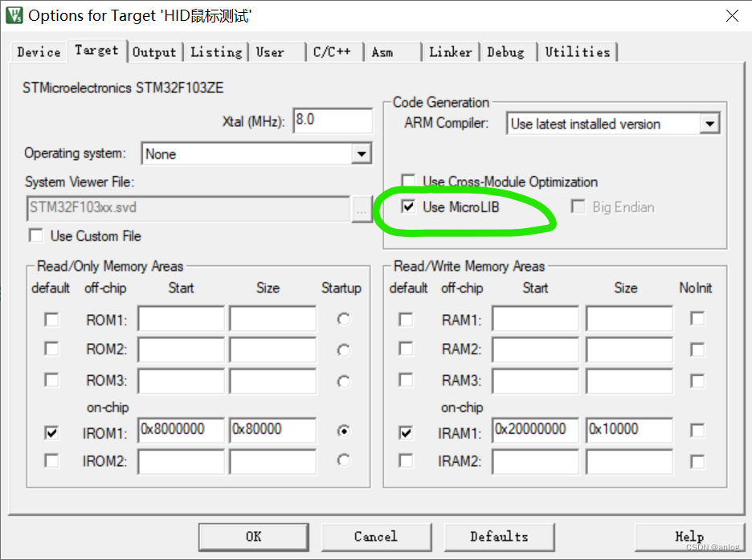Uncheck the IROM1 default checkbox
The image size is (752, 560).
[51, 432]
